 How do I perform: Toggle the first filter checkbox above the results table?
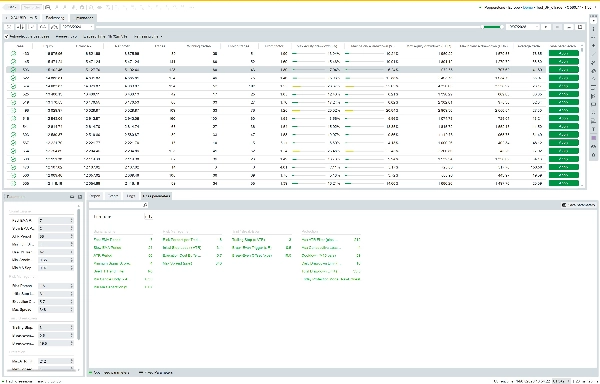tap(7, 37)
